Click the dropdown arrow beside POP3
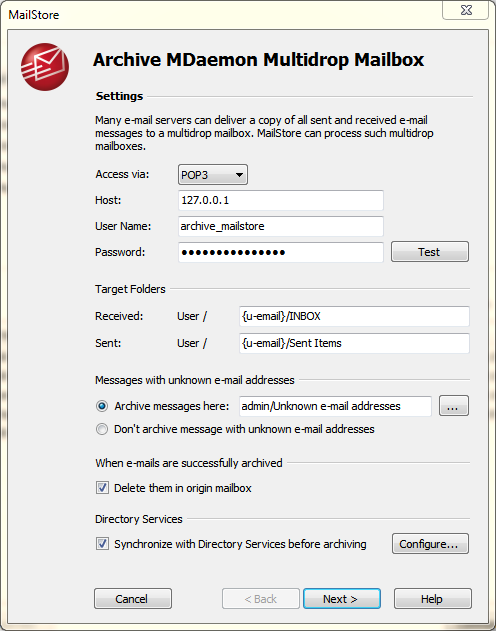This screenshot has height=631, width=496. pyautogui.click(x=239, y=175)
